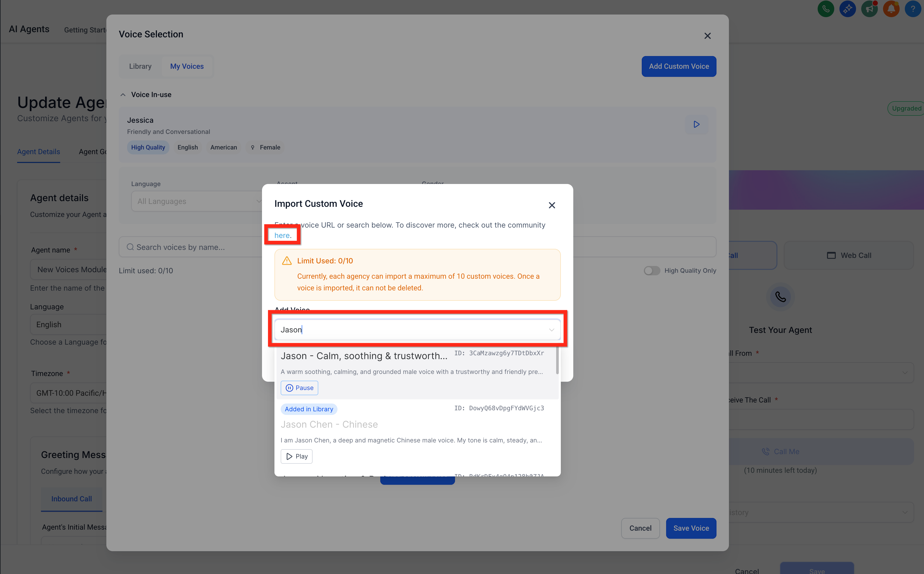924x574 pixels.
Task: Pause the Jason Calm voice preview
Action: 299,388
